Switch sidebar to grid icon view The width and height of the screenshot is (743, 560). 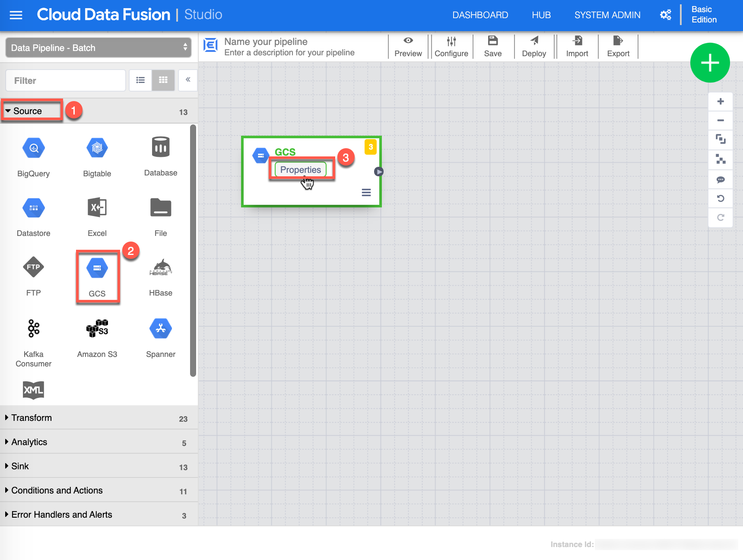click(x=163, y=80)
